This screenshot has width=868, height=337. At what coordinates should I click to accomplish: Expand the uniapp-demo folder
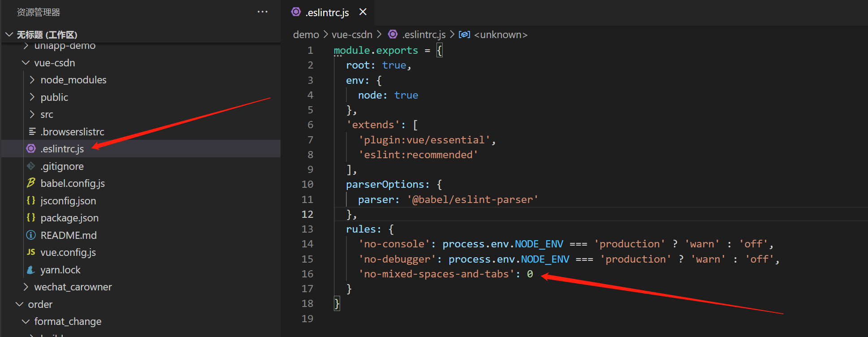(26, 46)
